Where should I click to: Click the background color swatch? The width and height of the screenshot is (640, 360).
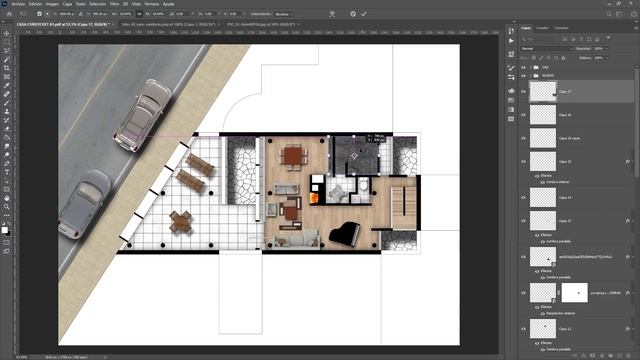9,233
